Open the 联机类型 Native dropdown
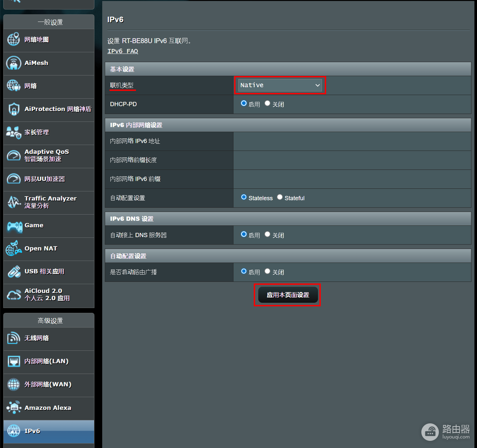Image resolution: width=477 pixels, height=448 pixels. (x=280, y=85)
